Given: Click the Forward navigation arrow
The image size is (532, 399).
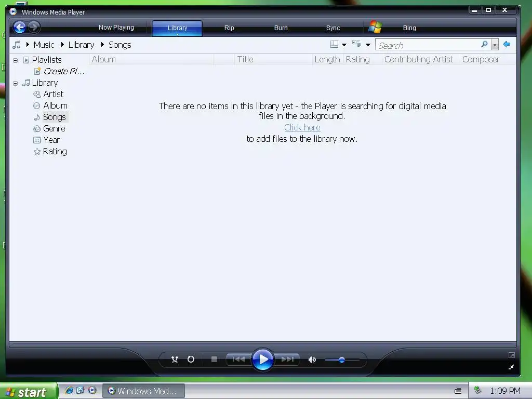Looking at the screenshot, I should coord(34,27).
